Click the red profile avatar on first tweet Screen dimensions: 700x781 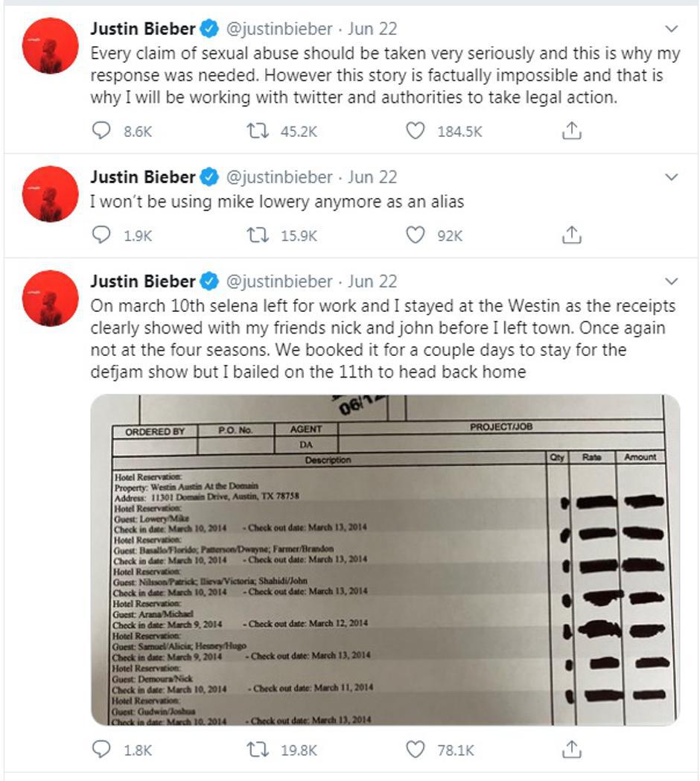click(x=51, y=46)
